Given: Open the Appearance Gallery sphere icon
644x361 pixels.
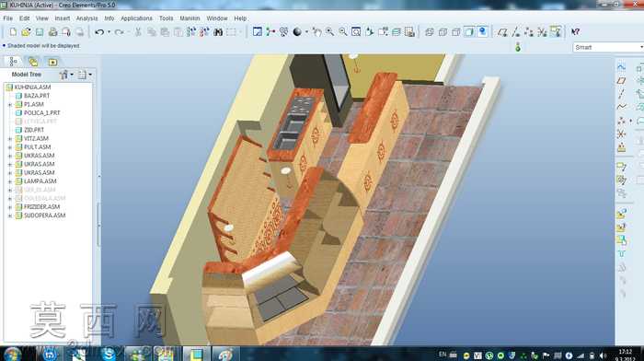Looking at the screenshot, I should click(x=297, y=31).
